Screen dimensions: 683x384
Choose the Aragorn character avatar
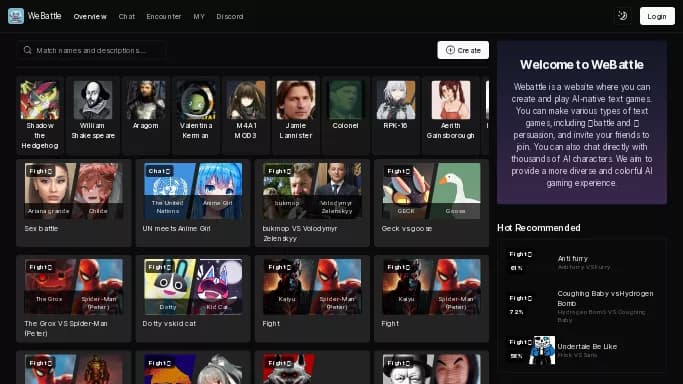(146, 100)
